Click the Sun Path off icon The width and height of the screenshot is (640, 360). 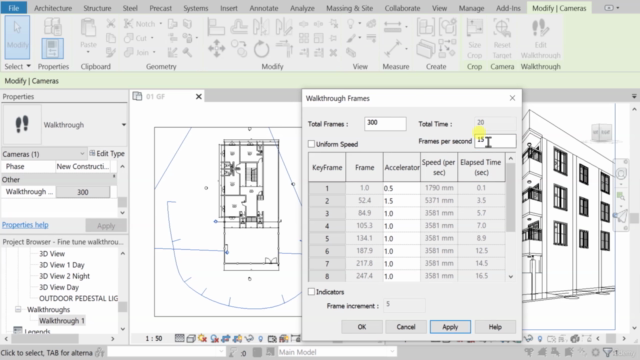click(202, 338)
